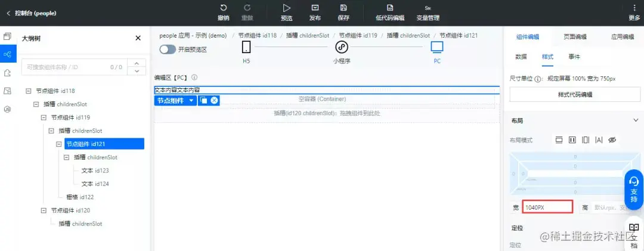The image size is (644, 251).
Task: Collapse 节点组件 id119 tree node
Action: click(44, 117)
